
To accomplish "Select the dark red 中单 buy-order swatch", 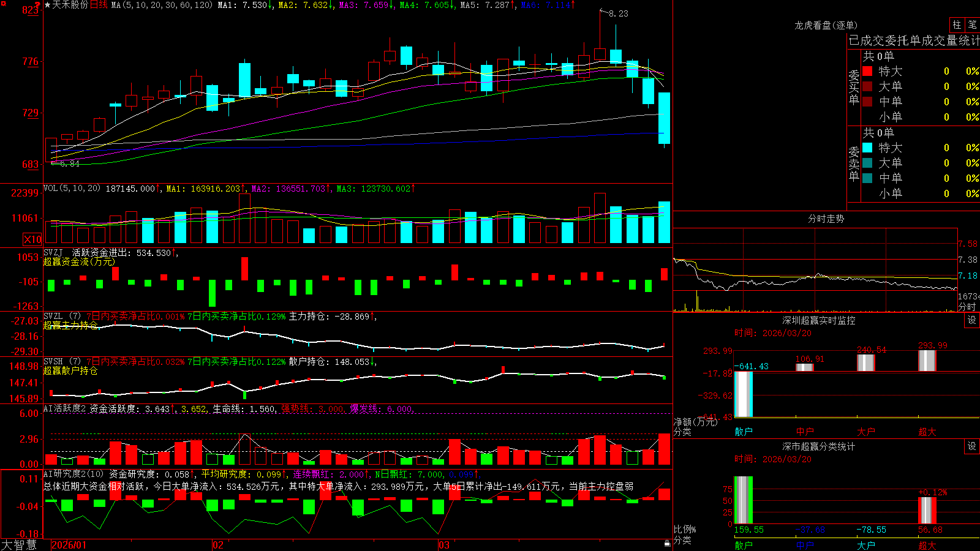I will [867, 102].
